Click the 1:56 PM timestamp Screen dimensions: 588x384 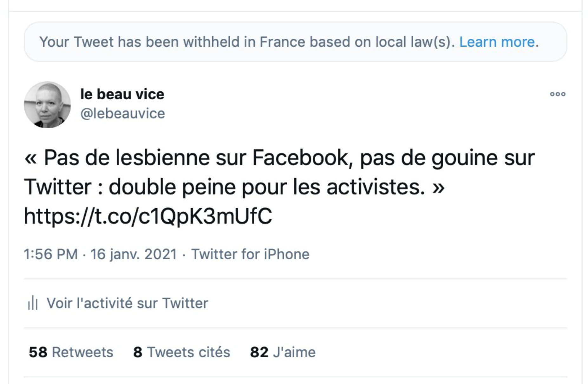[51, 254]
